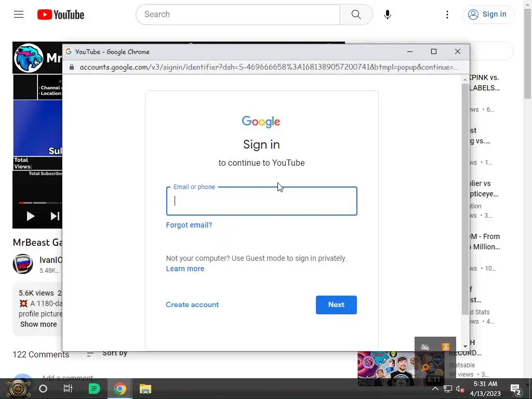Open the IvanIO channel avatar
Viewport: 532px width, 399px height.
(23, 263)
